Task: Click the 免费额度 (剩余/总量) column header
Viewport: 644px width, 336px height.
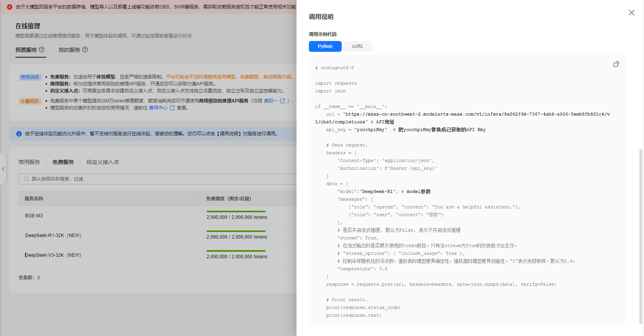Action: pyautogui.click(x=229, y=199)
